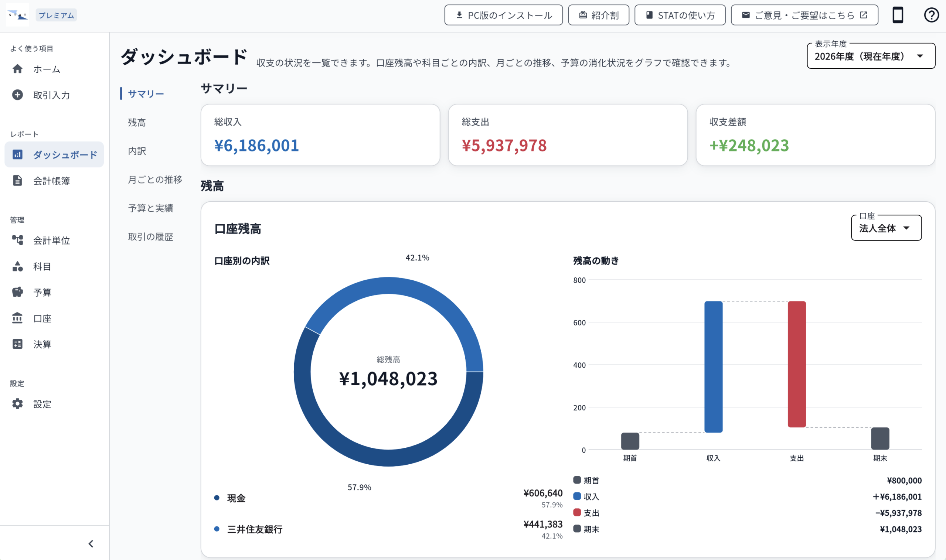Jump to the 残高 section tab

[137, 122]
